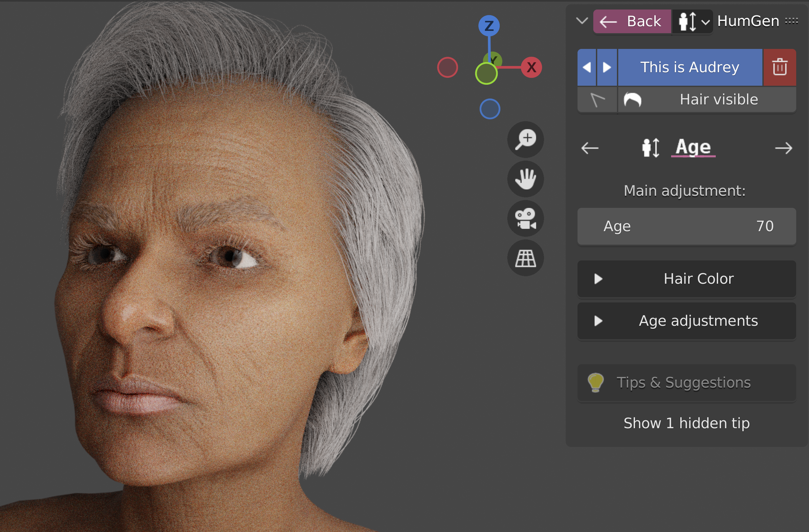This screenshot has width=809, height=532.
Task: Click the pan hand viewport icon
Action: coord(526,179)
